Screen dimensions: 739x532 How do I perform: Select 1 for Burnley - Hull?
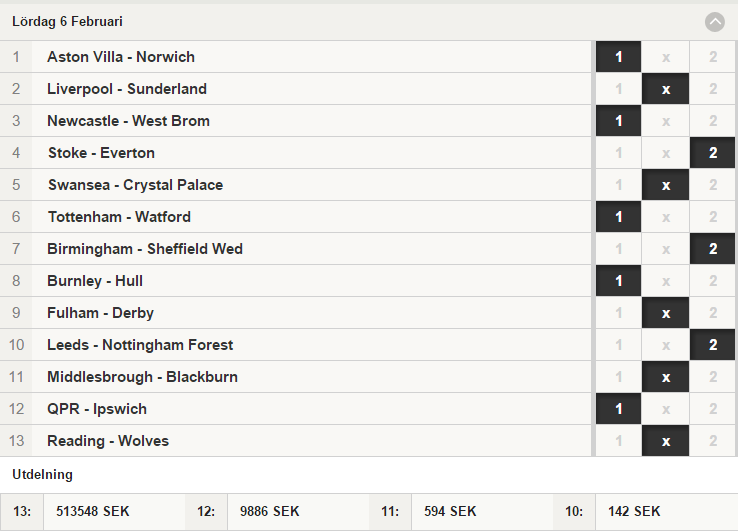618,281
